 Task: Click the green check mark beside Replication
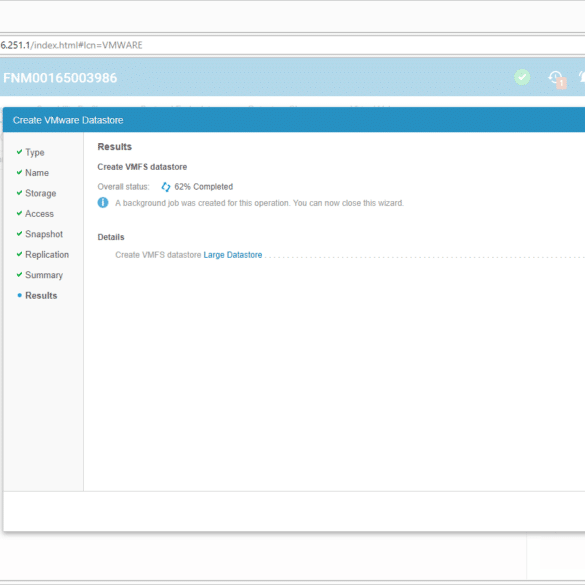click(x=19, y=254)
